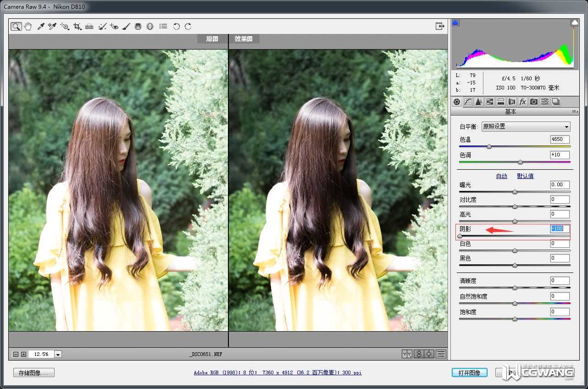Click the 色温 temperature value field

click(560, 139)
